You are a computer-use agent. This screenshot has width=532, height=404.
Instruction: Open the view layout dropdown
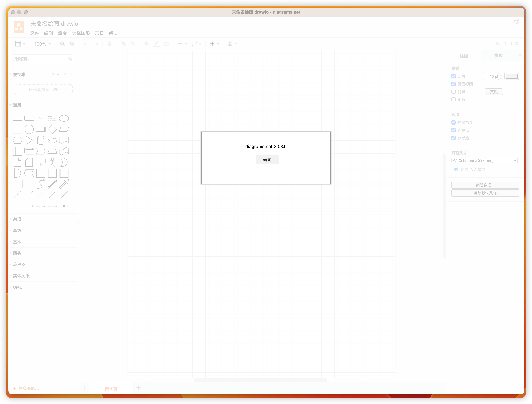click(20, 44)
